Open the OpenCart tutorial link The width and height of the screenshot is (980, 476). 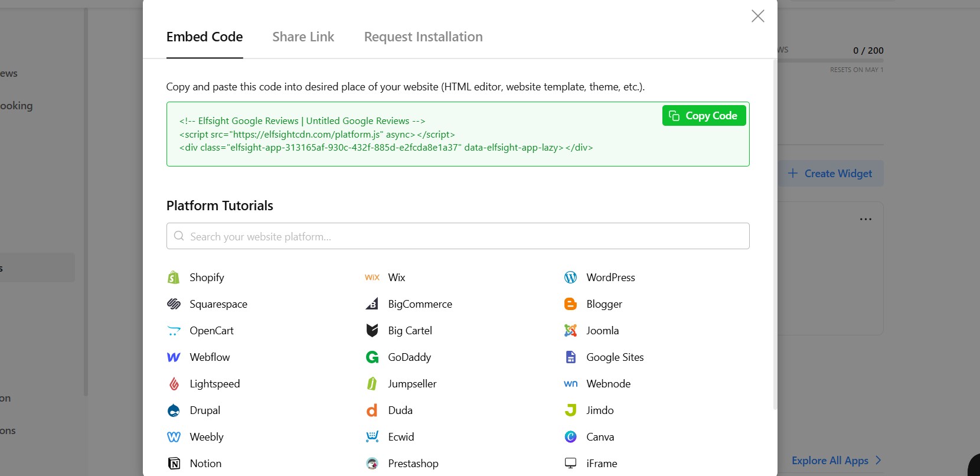(x=211, y=331)
